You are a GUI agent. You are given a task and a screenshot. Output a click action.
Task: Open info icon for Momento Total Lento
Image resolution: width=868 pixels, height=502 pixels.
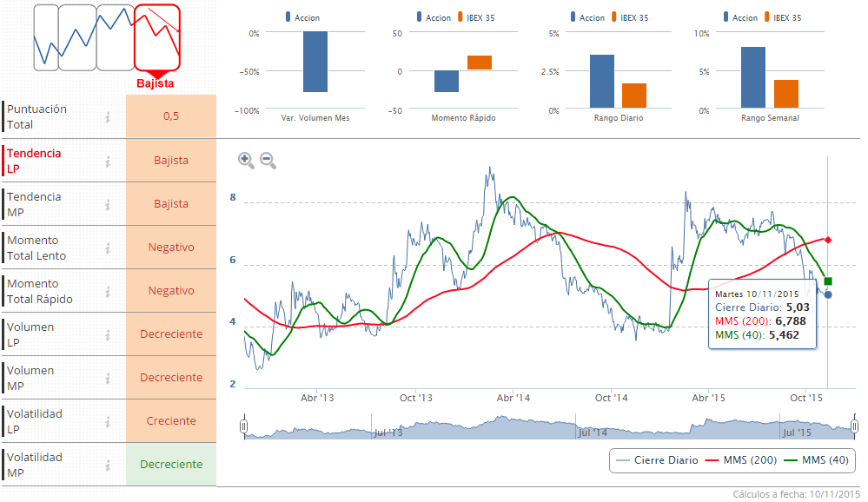click(x=108, y=248)
